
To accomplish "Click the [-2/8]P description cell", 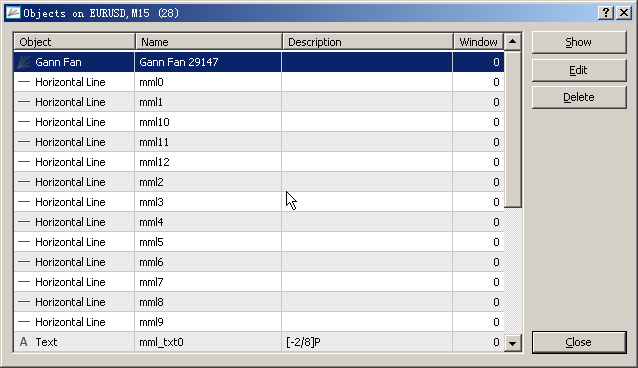I will (x=367, y=342).
